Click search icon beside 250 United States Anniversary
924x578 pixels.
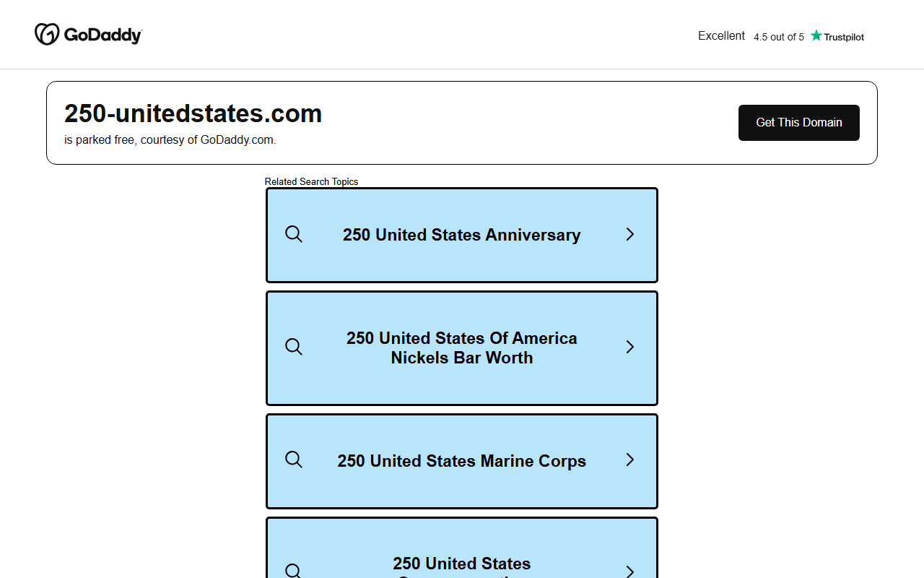tap(294, 234)
